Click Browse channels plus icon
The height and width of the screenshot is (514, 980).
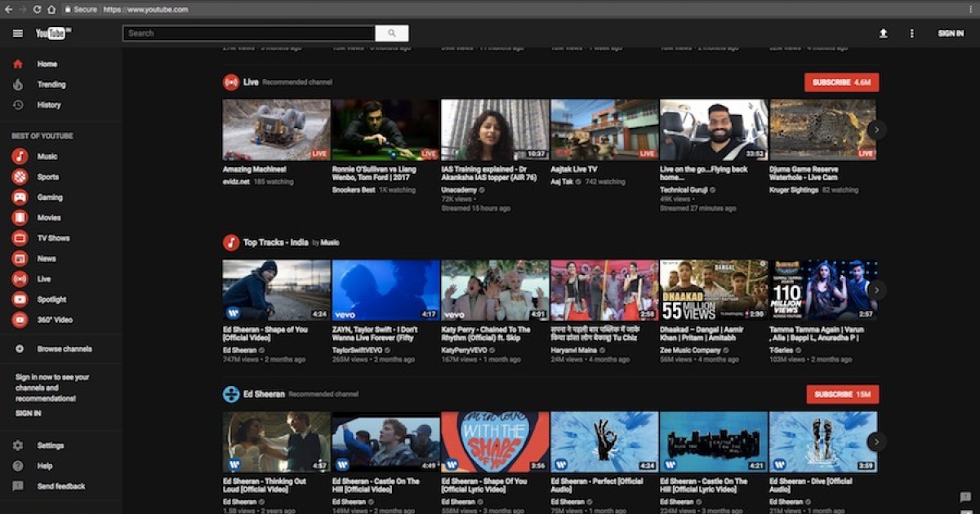tap(20, 348)
